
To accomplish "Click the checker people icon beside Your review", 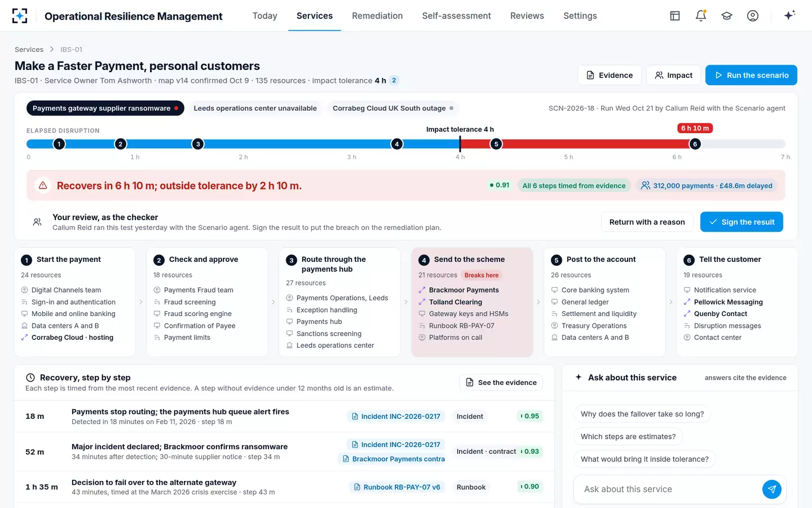I will coord(37,222).
